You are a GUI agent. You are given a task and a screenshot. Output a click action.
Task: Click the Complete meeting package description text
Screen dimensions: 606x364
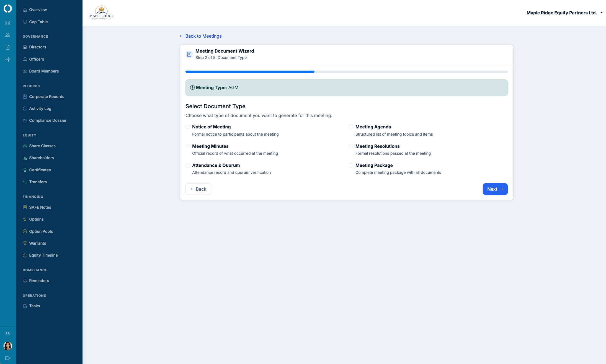(x=398, y=172)
